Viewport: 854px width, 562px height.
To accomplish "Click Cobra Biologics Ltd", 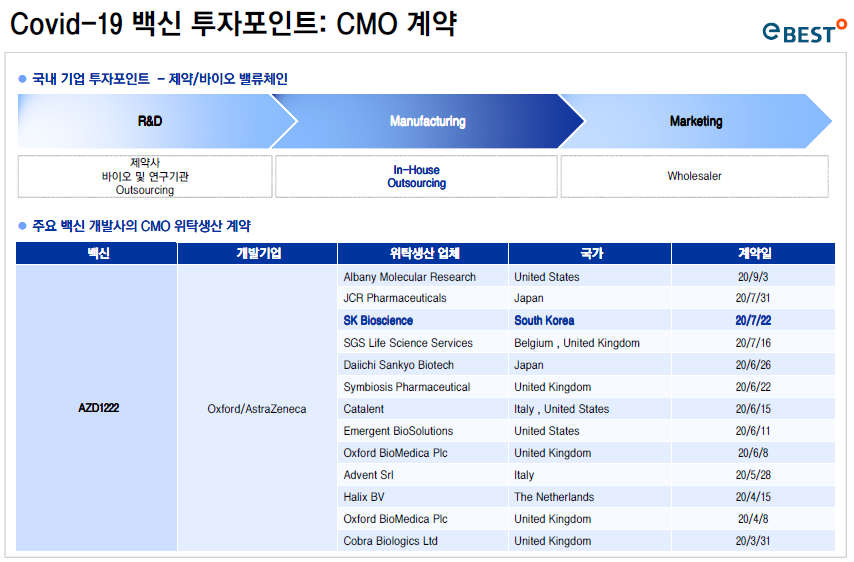I will (391, 541).
